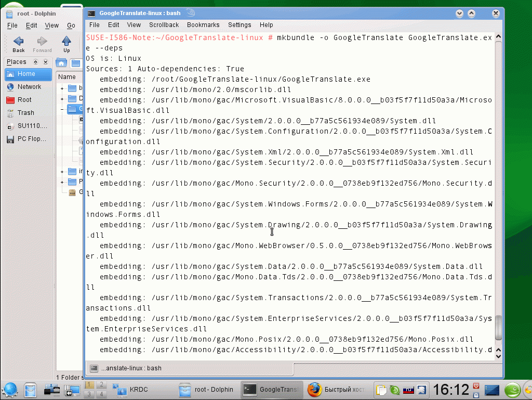Click the red logout button near clock
532x400 pixels.
(x=476, y=386)
